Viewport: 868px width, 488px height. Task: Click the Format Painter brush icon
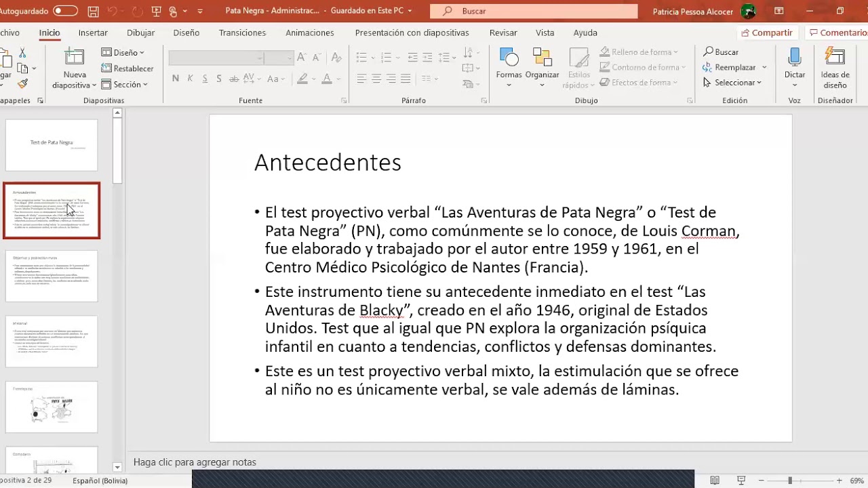(22, 84)
